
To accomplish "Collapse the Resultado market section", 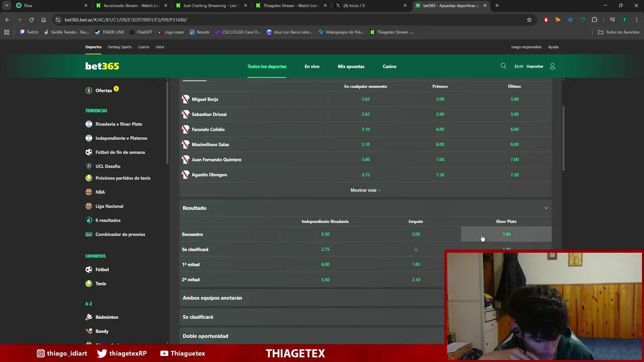I will click(546, 208).
